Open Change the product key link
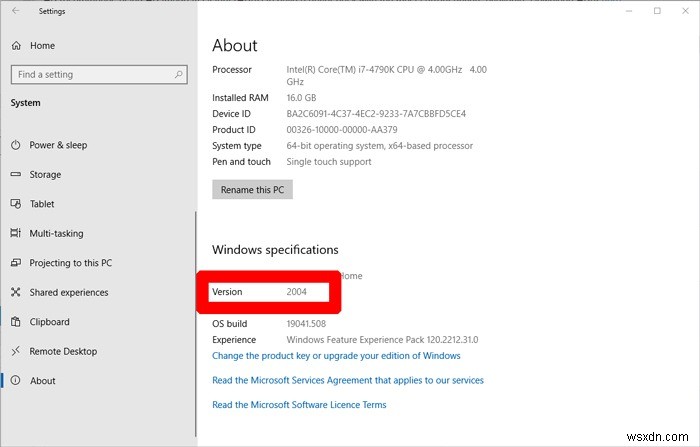This screenshot has height=447, width=700. [336, 356]
